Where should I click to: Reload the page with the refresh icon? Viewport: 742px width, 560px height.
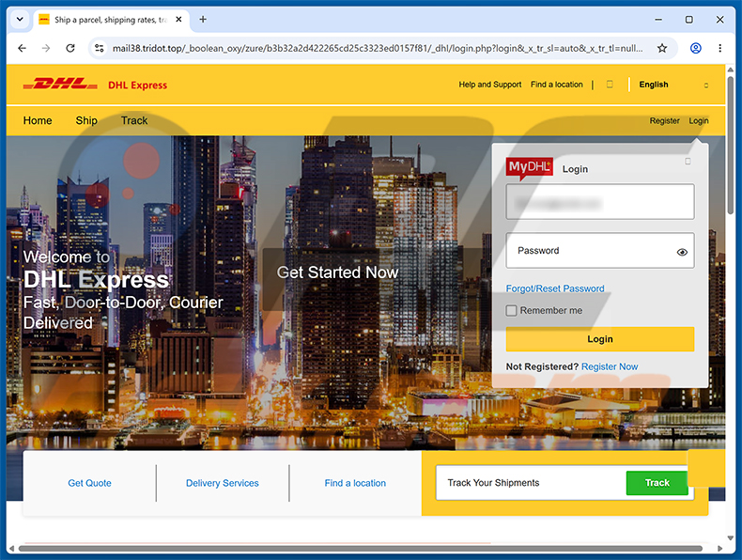click(x=70, y=48)
